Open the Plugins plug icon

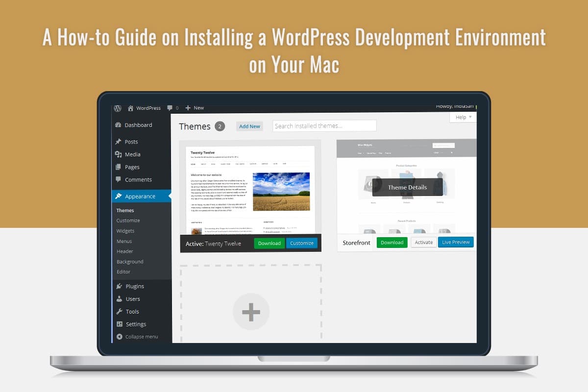(119, 286)
